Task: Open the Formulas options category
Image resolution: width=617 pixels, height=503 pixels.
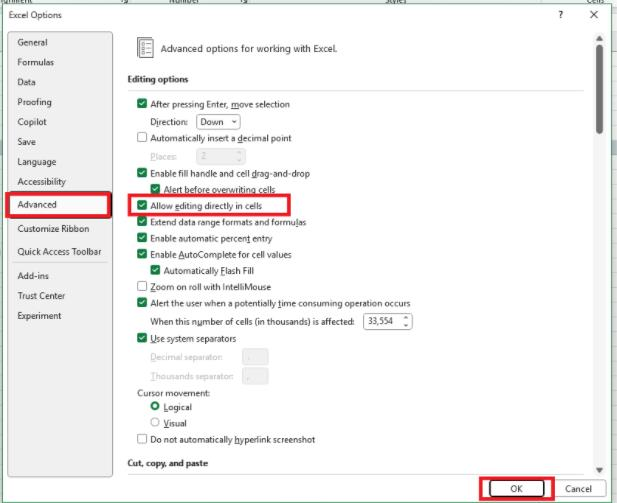Action: click(35, 62)
